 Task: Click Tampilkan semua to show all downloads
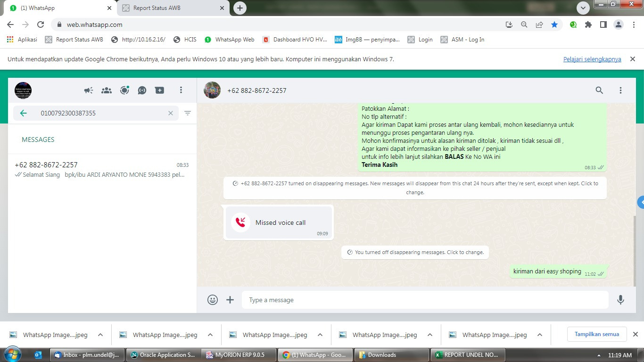(597, 334)
